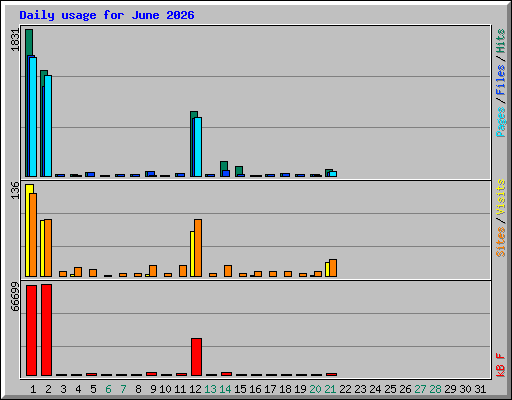Screen dimensions: 512x400
Task: Click the green day 20 label
Action: 315,389
